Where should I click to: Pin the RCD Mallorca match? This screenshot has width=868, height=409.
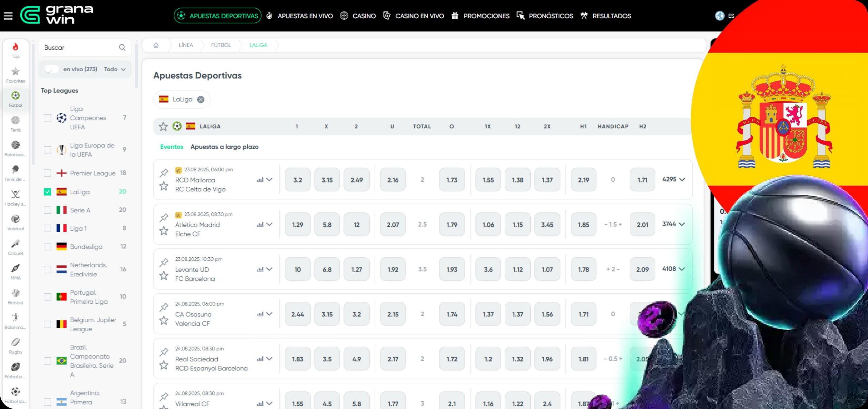click(x=164, y=173)
